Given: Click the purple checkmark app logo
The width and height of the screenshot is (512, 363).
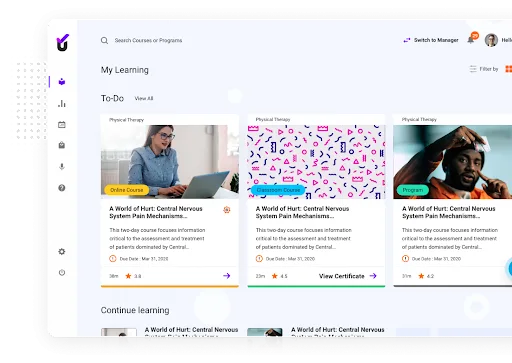Looking at the screenshot, I should 63,43.
